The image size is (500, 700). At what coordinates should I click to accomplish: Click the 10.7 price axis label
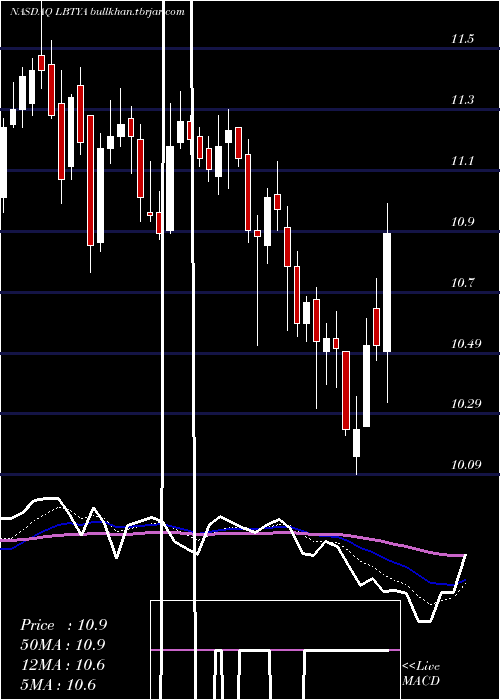462,283
